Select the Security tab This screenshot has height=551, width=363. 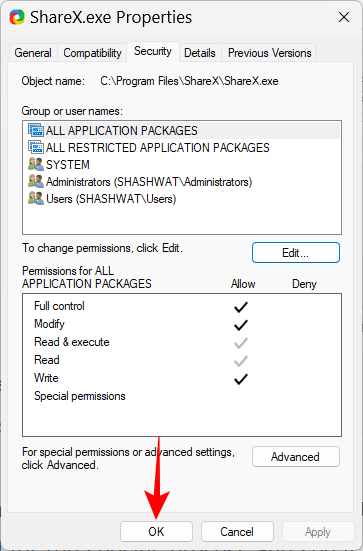point(153,51)
